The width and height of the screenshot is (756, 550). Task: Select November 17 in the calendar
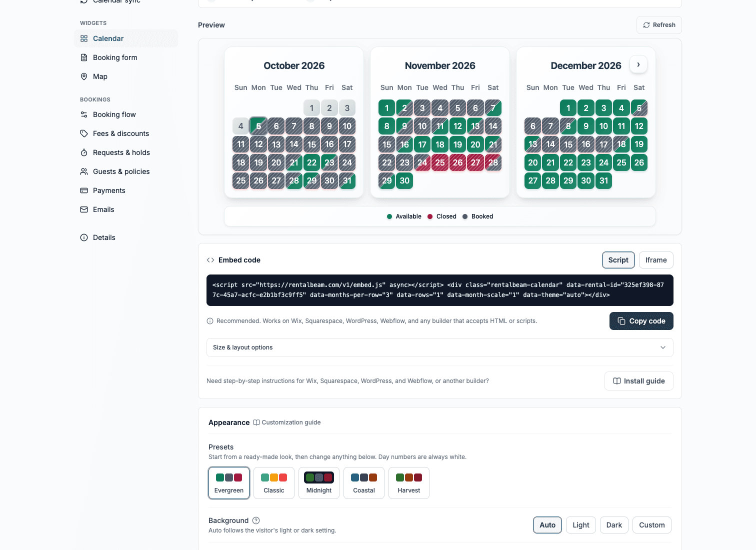422,144
